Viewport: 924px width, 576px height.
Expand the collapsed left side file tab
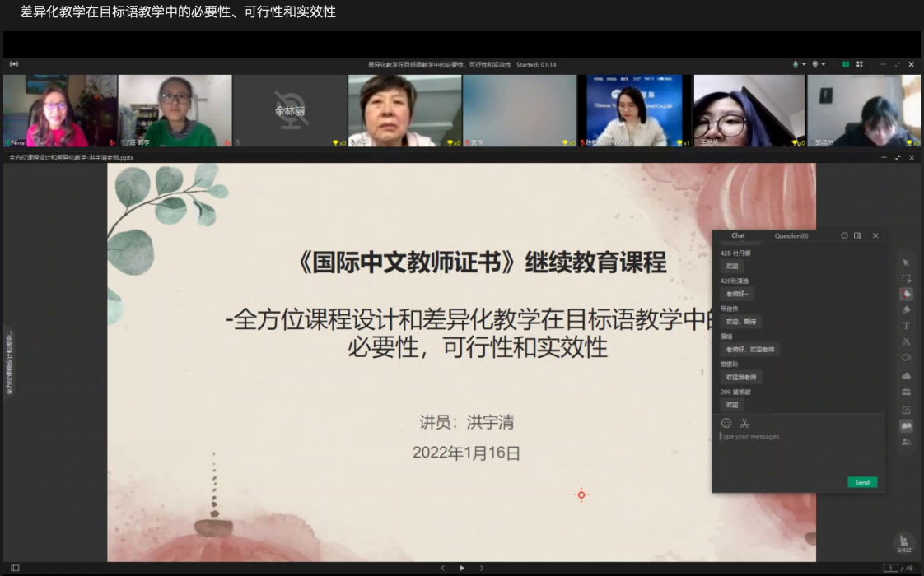click(x=9, y=362)
